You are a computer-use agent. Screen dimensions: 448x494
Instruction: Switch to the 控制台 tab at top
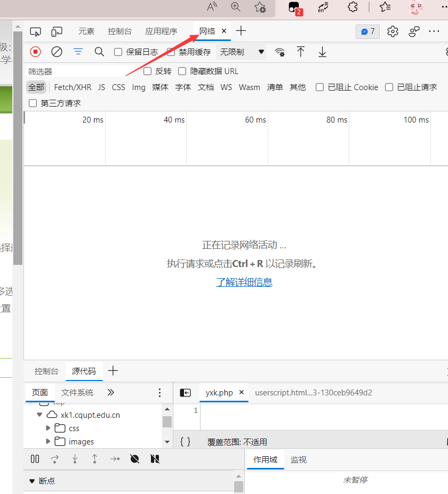(x=119, y=31)
